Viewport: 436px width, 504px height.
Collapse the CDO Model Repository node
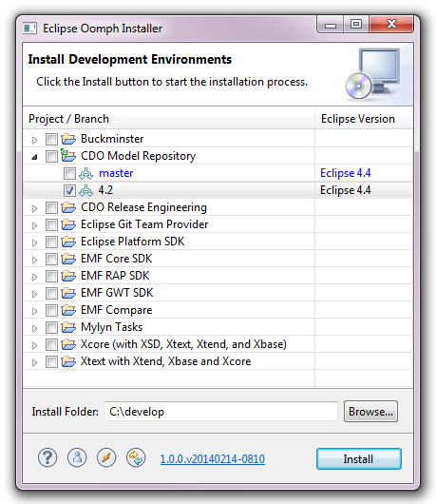tap(35, 157)
